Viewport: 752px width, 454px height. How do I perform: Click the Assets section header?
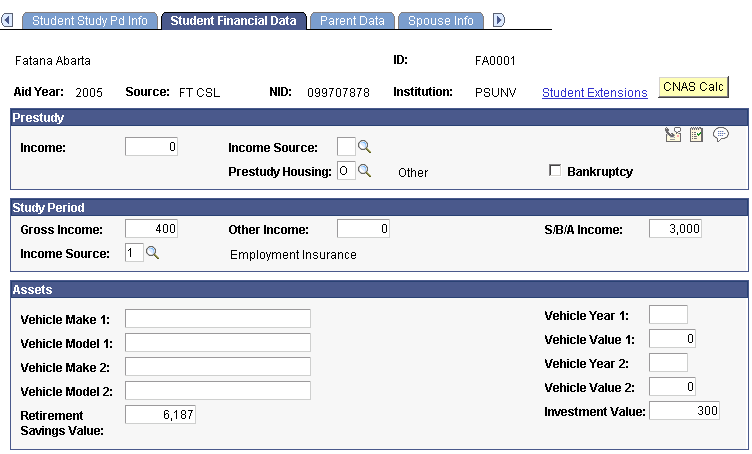(x=379, y=290)
